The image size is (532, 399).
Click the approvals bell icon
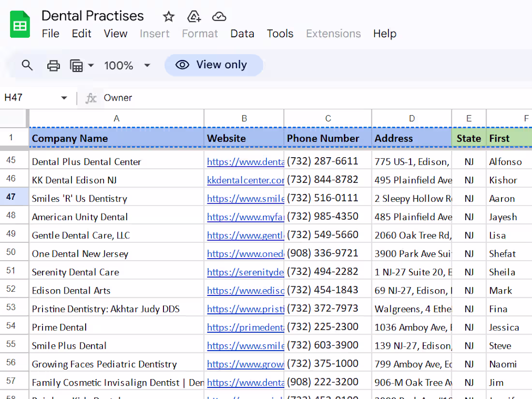(194, 16)
